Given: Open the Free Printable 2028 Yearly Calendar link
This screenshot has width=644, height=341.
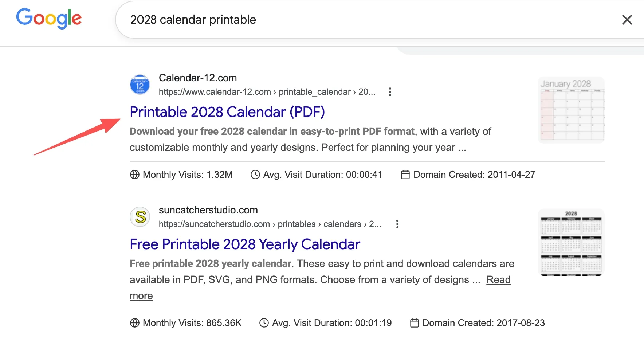Looking at the screenshot, I should [x=244, y=244].
